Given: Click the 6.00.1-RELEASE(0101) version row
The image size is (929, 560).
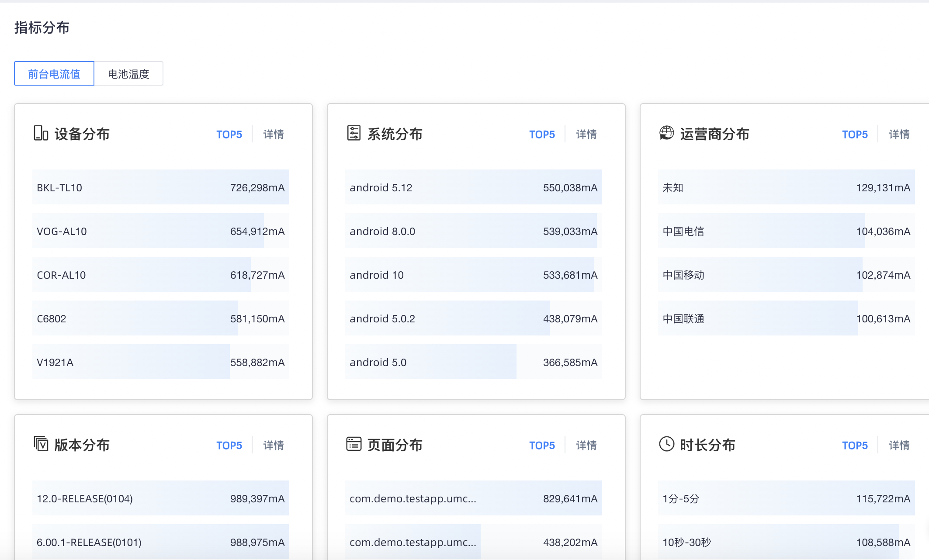Looking at the screenshot, I should click(x=161, y=542).
